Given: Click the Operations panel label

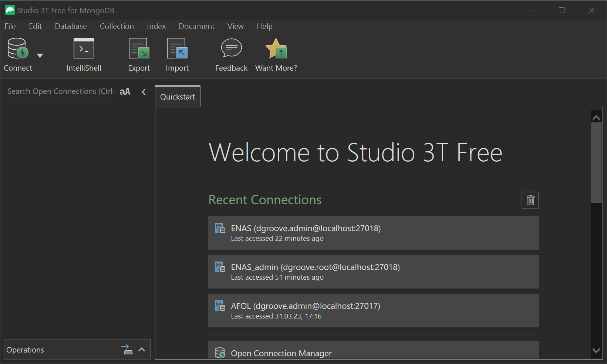Looking at the screenshot, I should 25,350.
